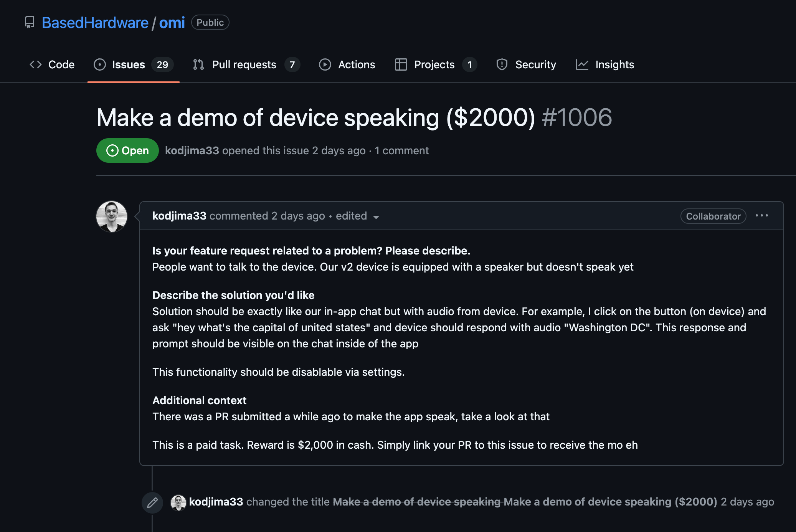This screenshot has width=796, height=532.
Task: Open the omi repository link
Action: click(172, 23)
